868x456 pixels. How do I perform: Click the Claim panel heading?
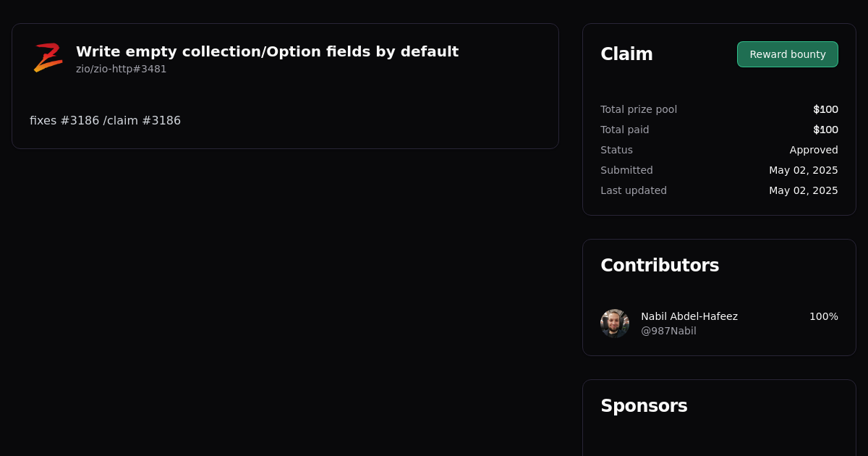point(626,54)
